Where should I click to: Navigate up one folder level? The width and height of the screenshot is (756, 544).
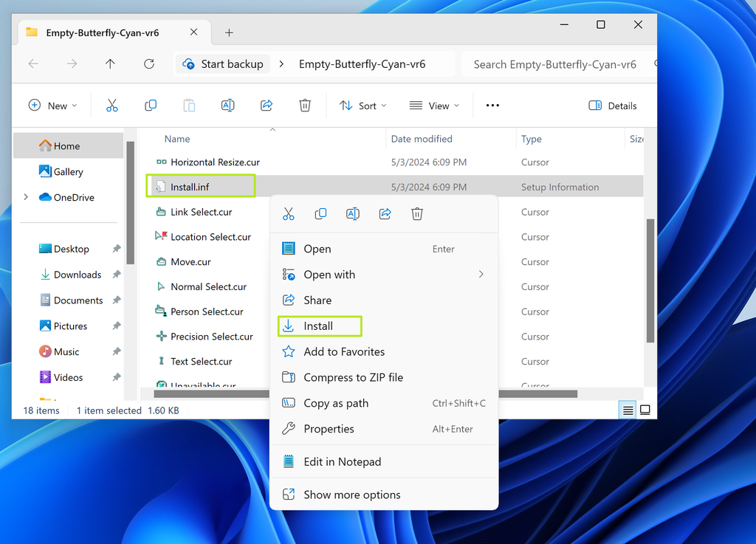click(110, 64)
